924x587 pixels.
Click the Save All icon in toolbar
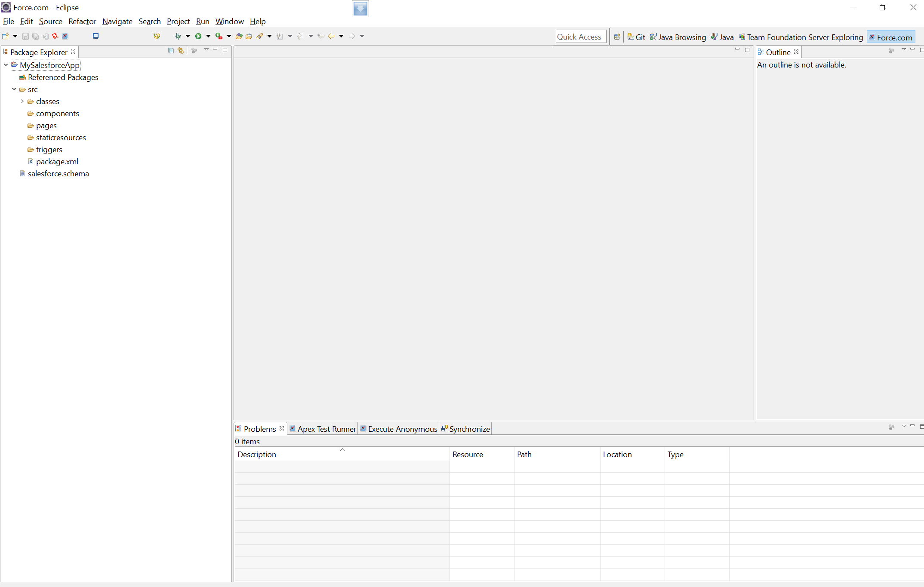pyautogui.click(x=35, y=36)
